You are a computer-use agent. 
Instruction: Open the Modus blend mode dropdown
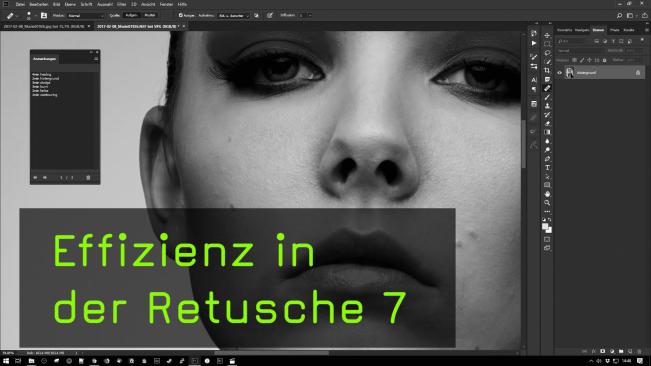coord(86,15)
